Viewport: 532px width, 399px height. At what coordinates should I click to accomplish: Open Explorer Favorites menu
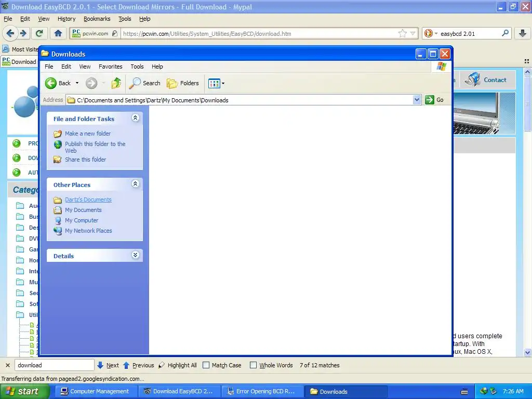(110, 66)
